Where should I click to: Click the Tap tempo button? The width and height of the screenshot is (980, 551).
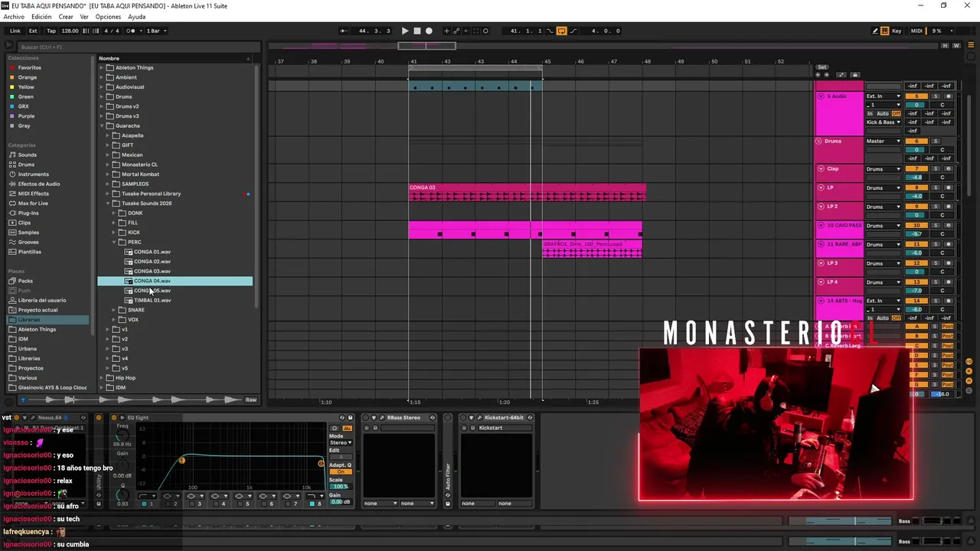pos(51,31)
